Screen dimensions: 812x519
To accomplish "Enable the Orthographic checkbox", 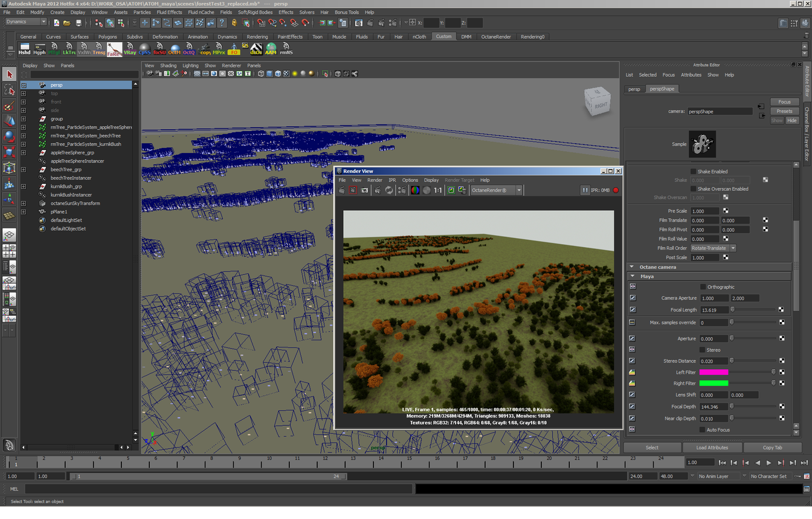I will (x=703, y=287).
